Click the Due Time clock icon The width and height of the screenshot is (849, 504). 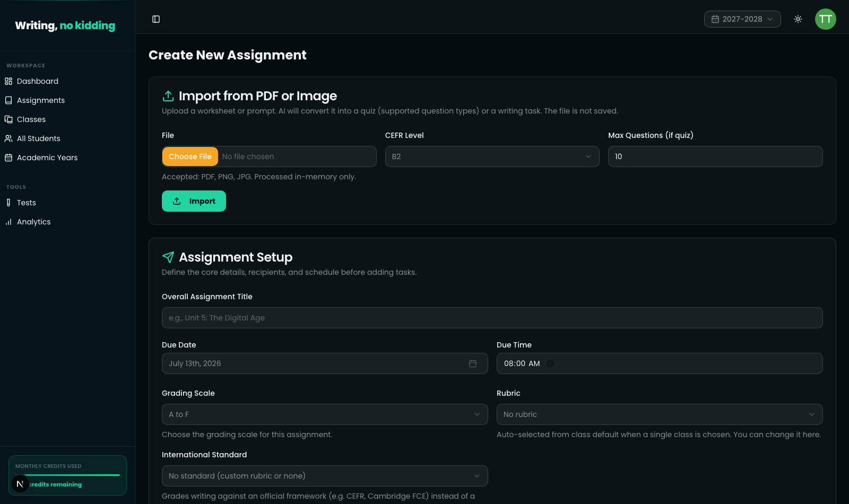[550, 363]
